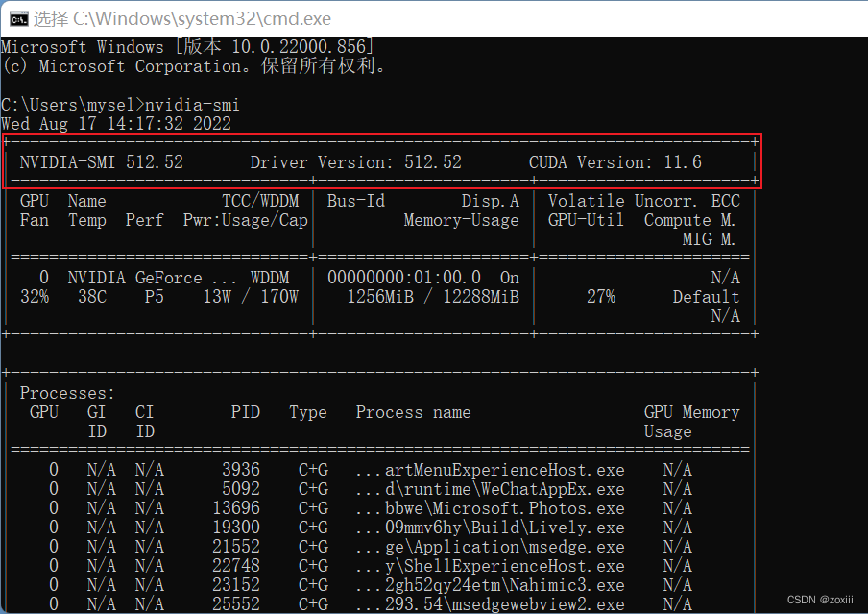Select the fan speed value 32%
Screen dimensions: 868x614
click(x=35, y=297)
